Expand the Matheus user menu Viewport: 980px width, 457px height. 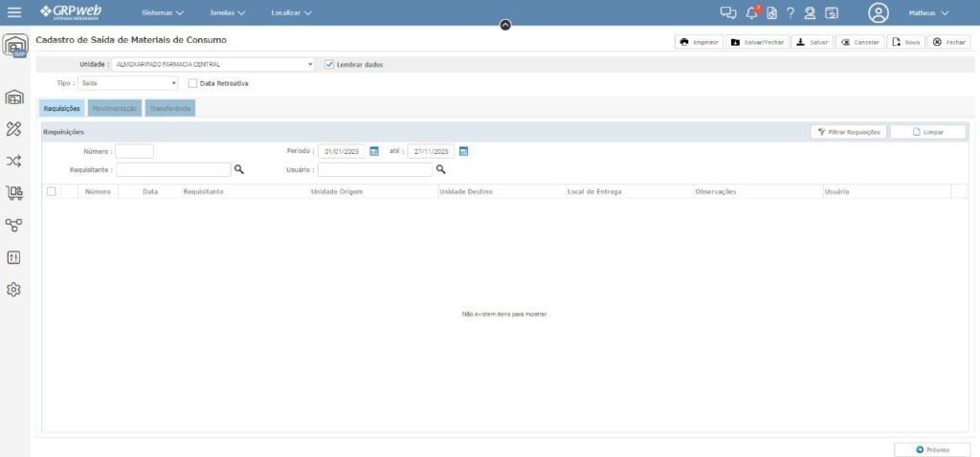pyautogui.click(x=927, y=13)
